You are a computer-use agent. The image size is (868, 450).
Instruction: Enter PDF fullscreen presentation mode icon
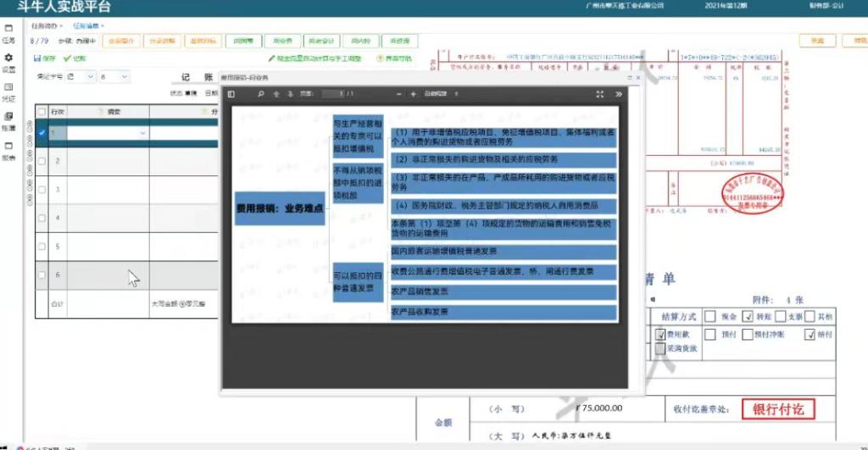[600, 94]
